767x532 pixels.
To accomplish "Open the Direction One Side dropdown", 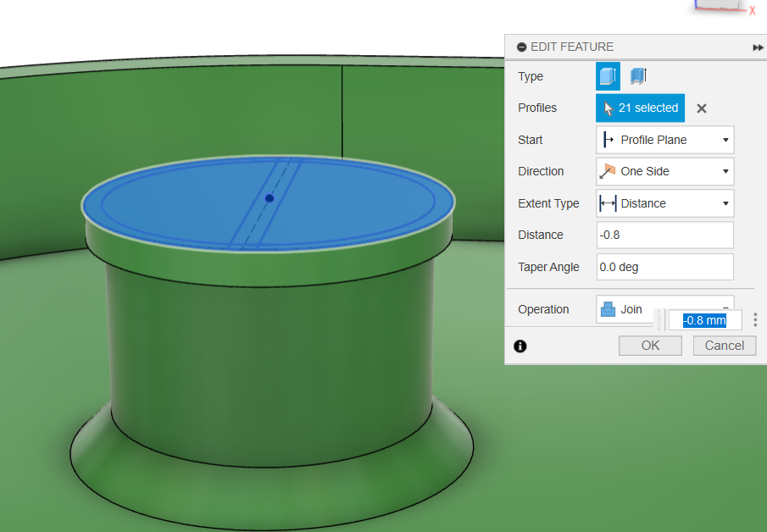I will 665,171.
